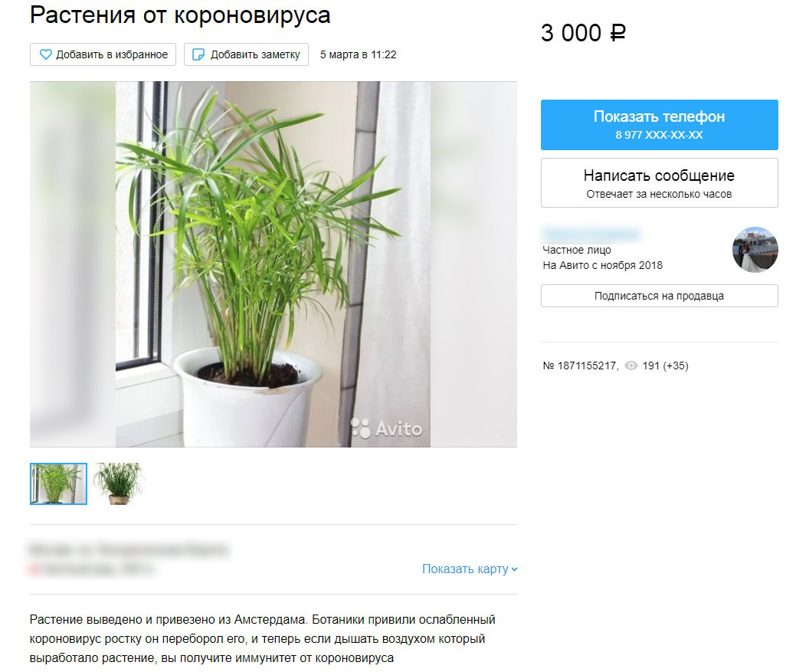The height and width of the screenshot is (672, 796).
Task: Click the chevron next to Показать карту
Action: click(514, 569)
